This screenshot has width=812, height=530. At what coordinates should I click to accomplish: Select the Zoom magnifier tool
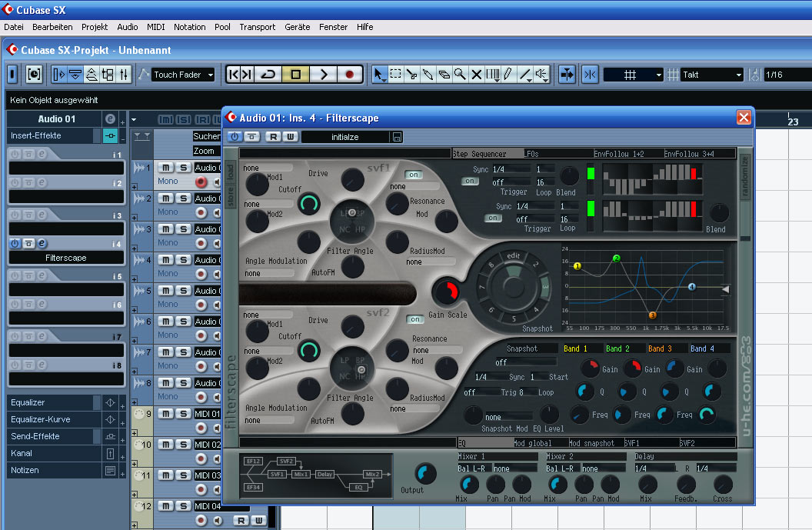click(460, 75)
